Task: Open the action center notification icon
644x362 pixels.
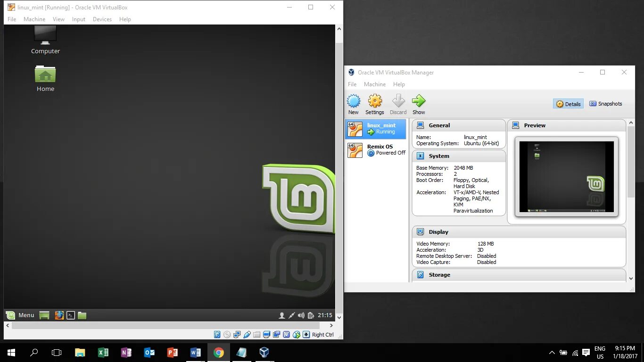Action: tap(586, 353)
